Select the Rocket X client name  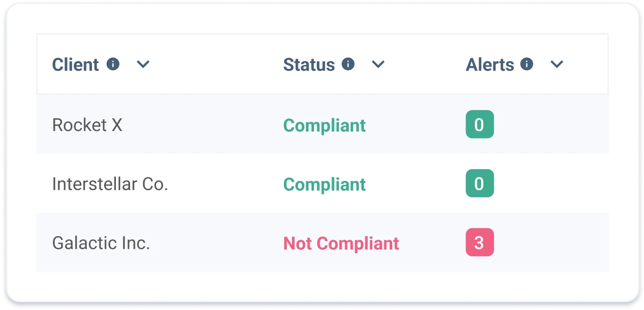[x=87, y=125]
